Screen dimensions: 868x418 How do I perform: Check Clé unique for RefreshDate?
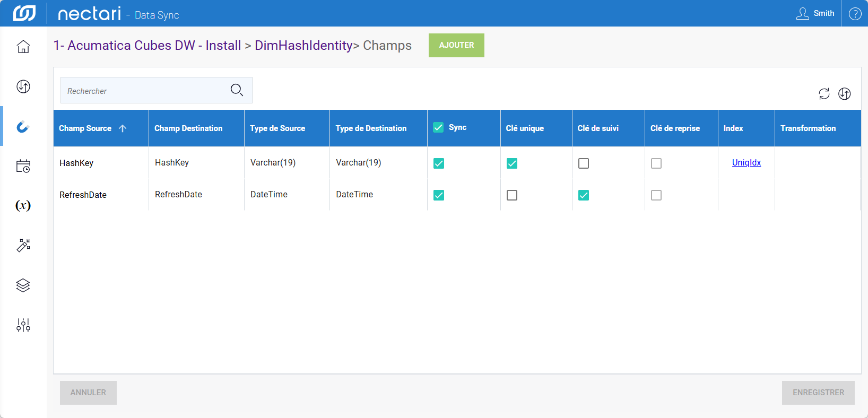512,195
